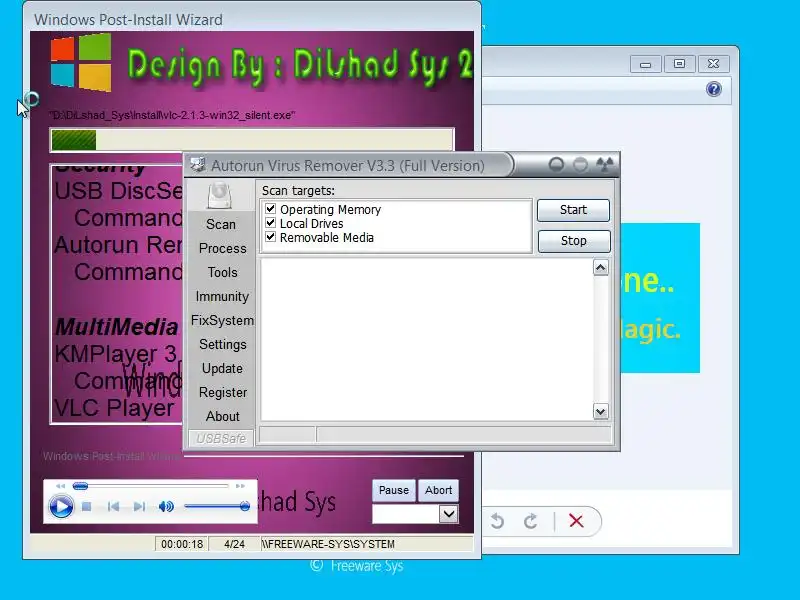Close the background window
The image size is (800, 600).
(x=713, y=64)
